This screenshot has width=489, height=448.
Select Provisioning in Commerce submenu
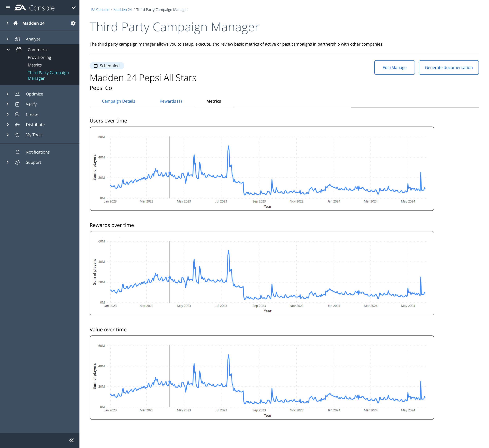(x=39, y=58)
